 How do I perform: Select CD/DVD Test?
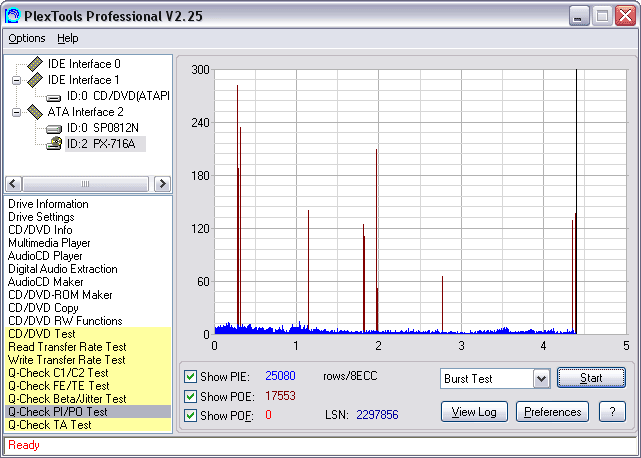pos(88,334)
